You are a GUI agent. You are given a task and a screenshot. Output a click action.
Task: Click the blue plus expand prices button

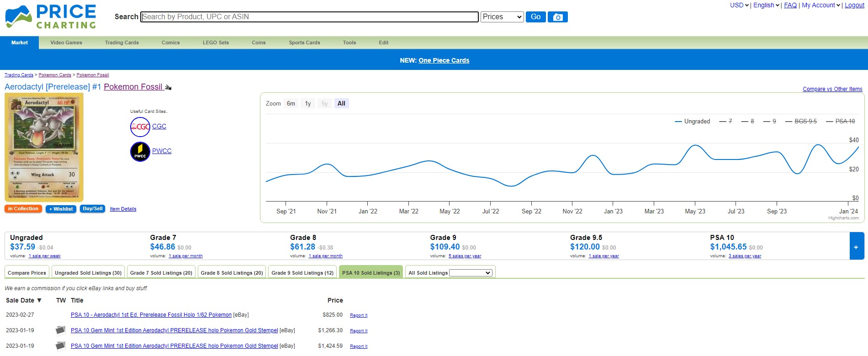856,247
